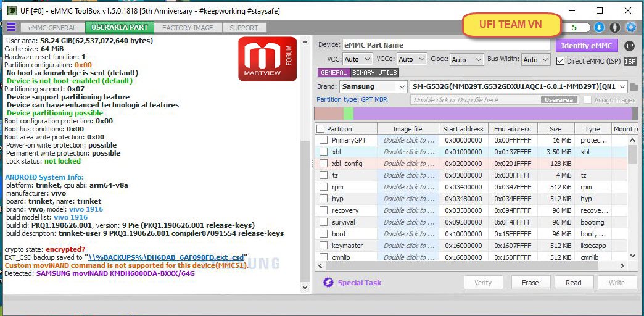Click the Identify eMMC button
The height and width of the screenshot is (316, 644).
pos(587,46)
